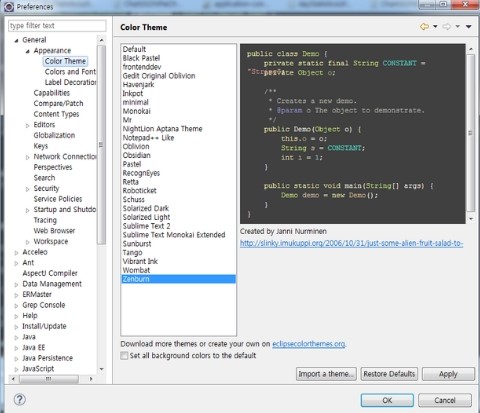This screenshot has height=413, width=480.
Task: Open the view menu triangle icon
Action: [468, 27]
